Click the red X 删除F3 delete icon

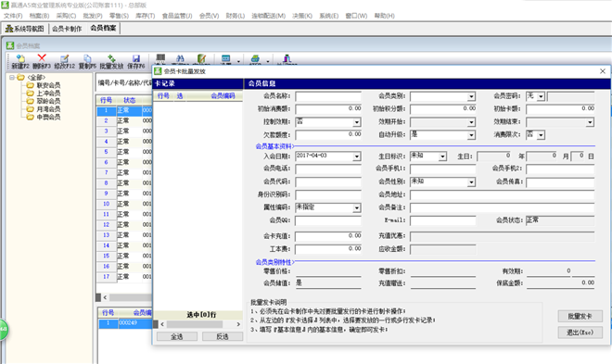click(42, 58)
